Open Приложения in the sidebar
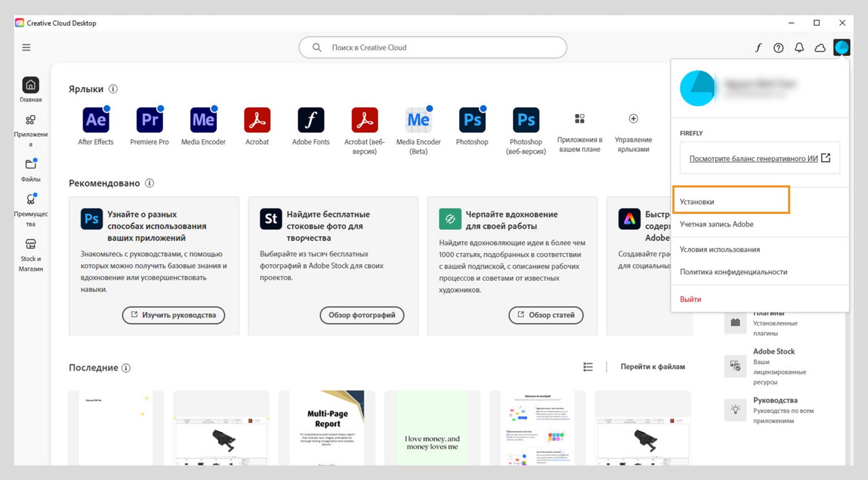The height and width of the screenshot is (480, 868). pos(31,131)
